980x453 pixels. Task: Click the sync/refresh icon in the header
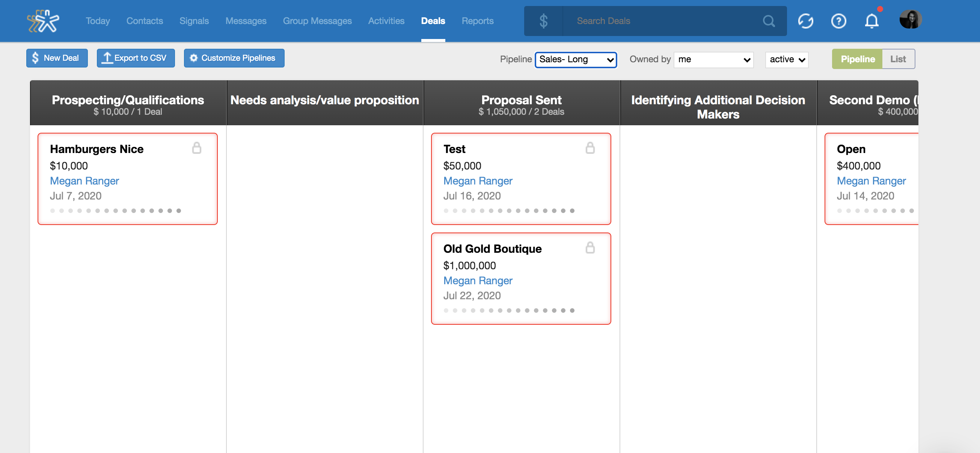805,21
